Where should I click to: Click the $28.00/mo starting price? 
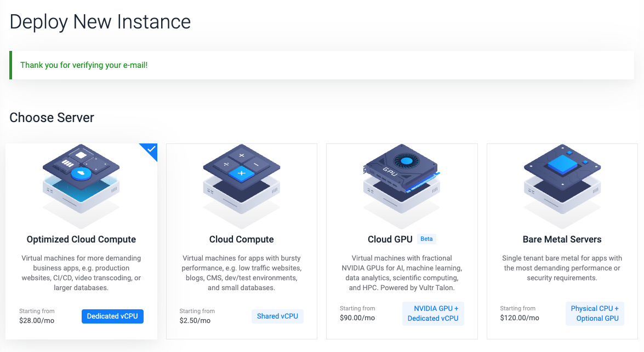click(37, 320)
